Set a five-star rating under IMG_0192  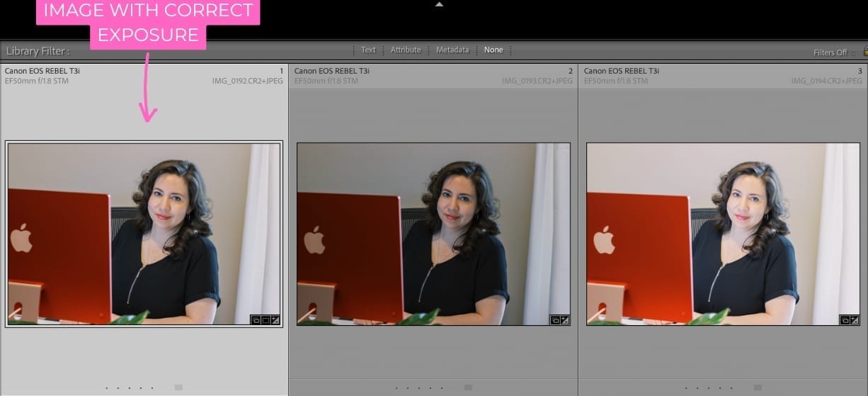click(152, 388)
